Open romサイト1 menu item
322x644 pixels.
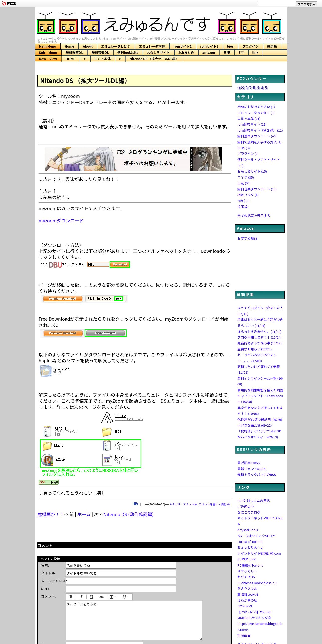tap(183, 46)
